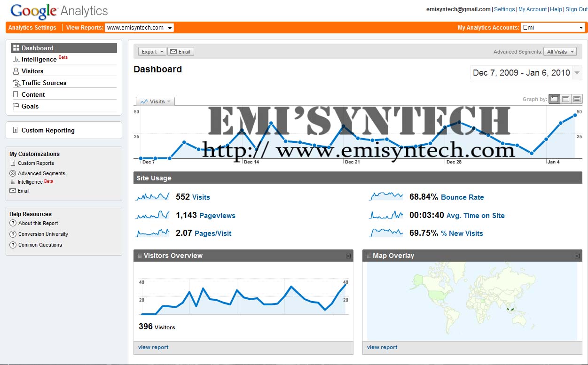
Task: Select the compact Graph by view icon
Action: click(x=577, y=99)
